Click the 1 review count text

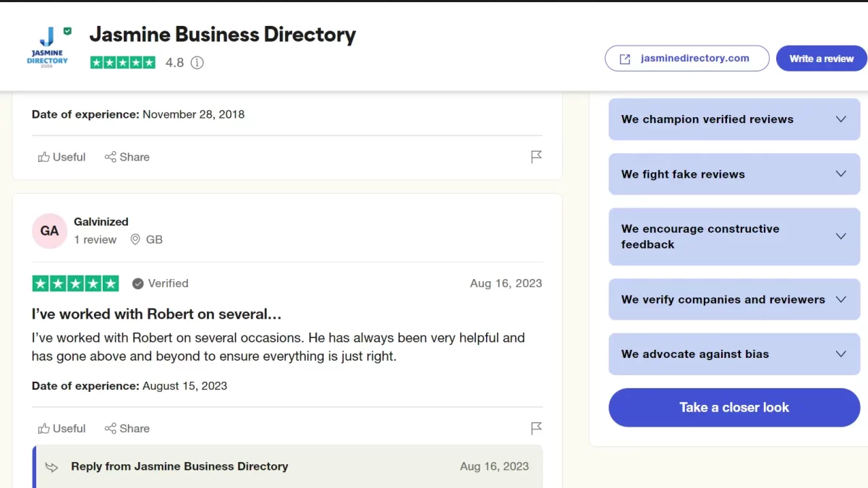point(95,240)
